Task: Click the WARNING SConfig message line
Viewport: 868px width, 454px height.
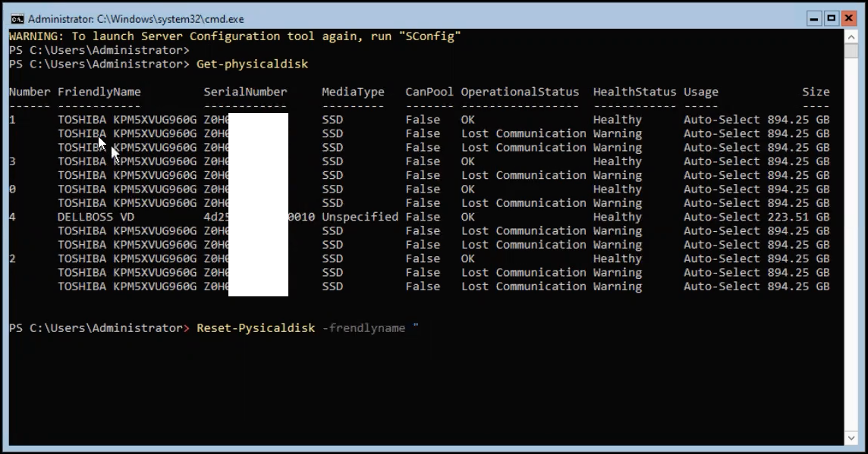Action: click(234, 36)
